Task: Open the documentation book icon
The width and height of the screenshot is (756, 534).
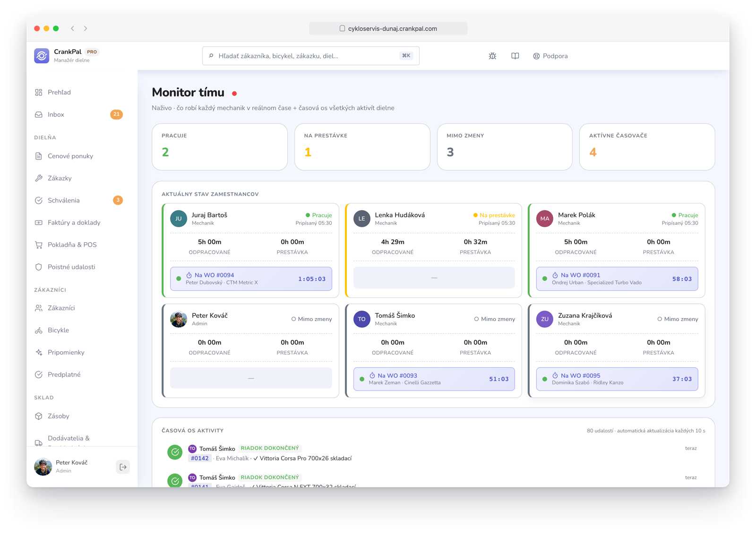Action: pyautogui.click(x=515, y=56)
